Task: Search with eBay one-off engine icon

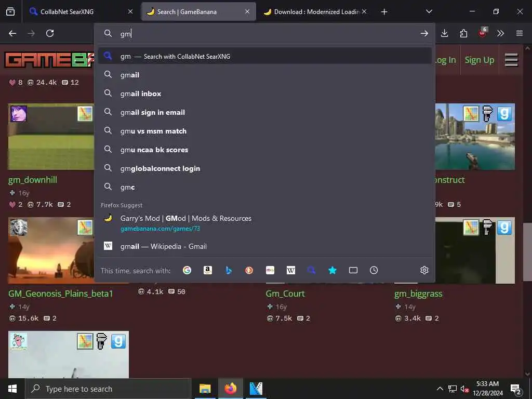Action: [x=270, y=270]
